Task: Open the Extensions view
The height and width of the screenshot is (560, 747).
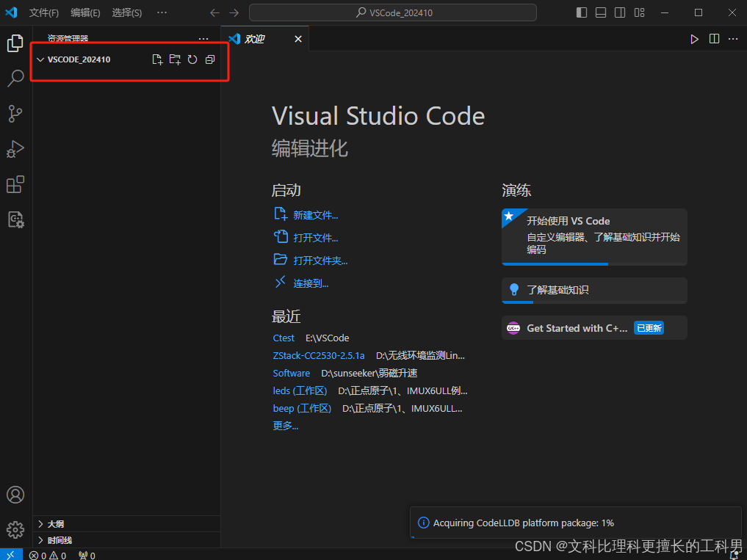Action: 15,184
